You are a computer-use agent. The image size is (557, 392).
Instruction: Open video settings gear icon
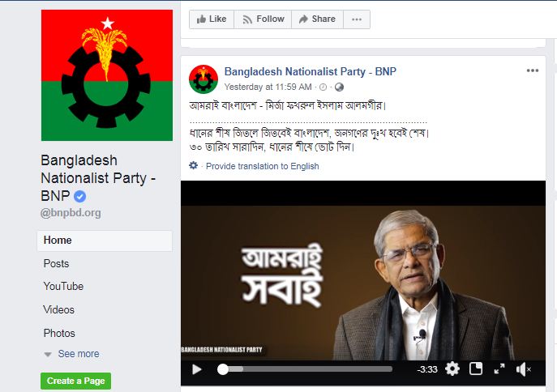point(452,369)
